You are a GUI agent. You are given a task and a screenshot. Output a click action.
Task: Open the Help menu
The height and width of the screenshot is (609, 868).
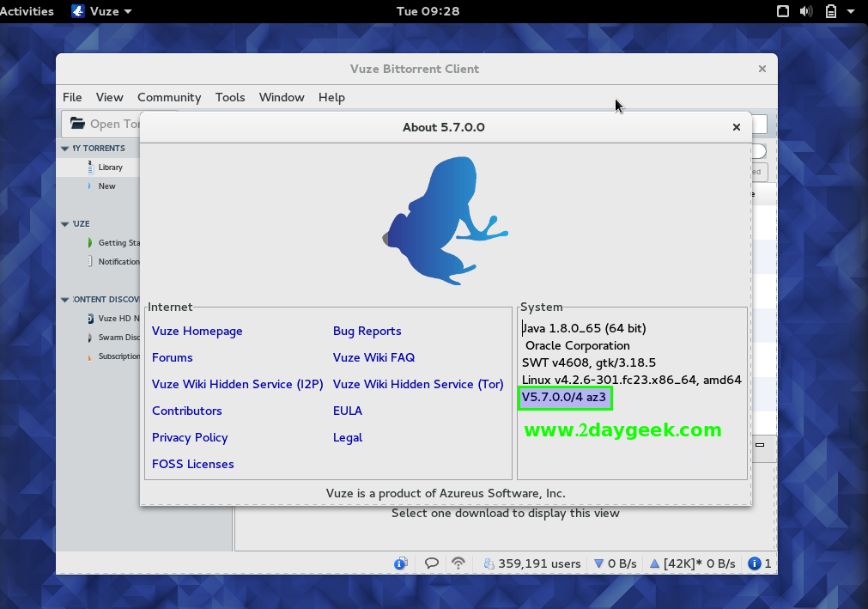[331, 97]
